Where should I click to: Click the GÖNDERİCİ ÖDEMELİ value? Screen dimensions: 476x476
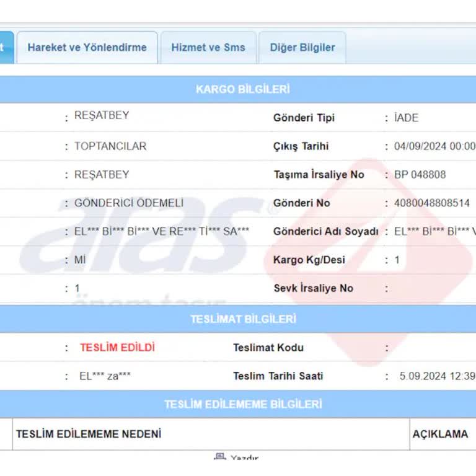point(129,203)
